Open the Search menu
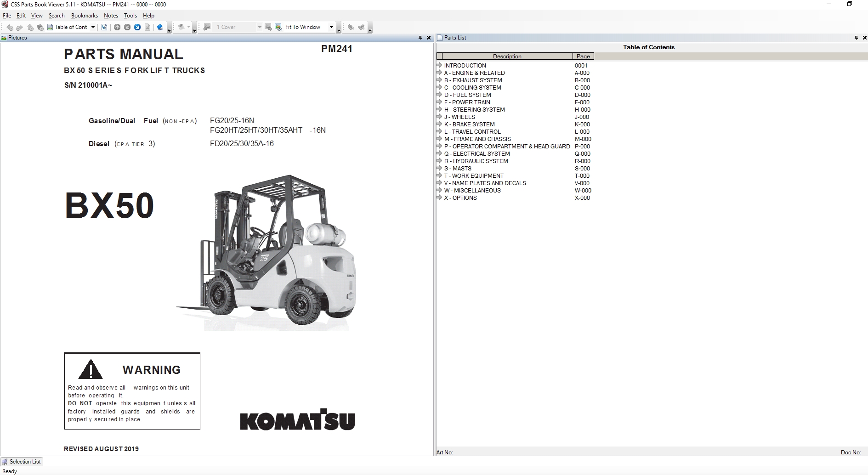868x475 pixels. (57, 16)
